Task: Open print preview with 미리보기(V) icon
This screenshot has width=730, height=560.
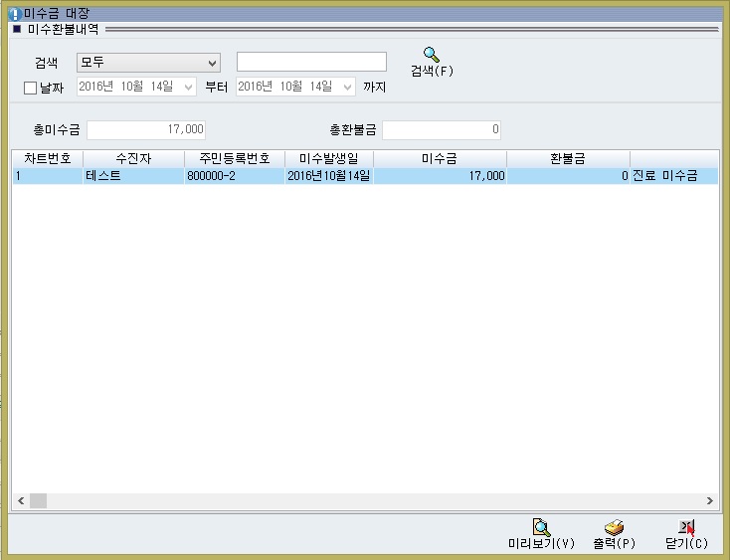Action: 541,527
